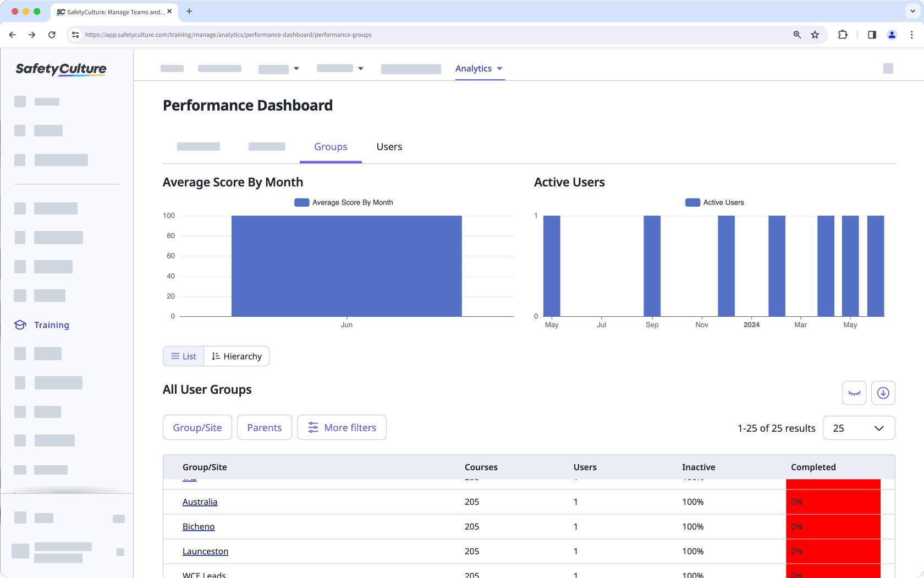Click the hide columns eye icon
This screenshot has width=924, height=578.
pos(854,393)
